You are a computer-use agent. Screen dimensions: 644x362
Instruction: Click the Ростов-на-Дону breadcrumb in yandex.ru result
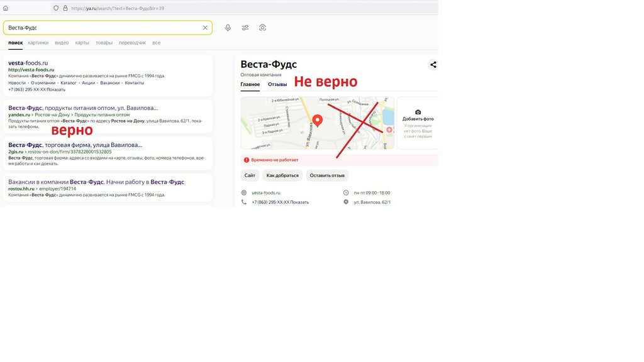[x=52, y=115]
